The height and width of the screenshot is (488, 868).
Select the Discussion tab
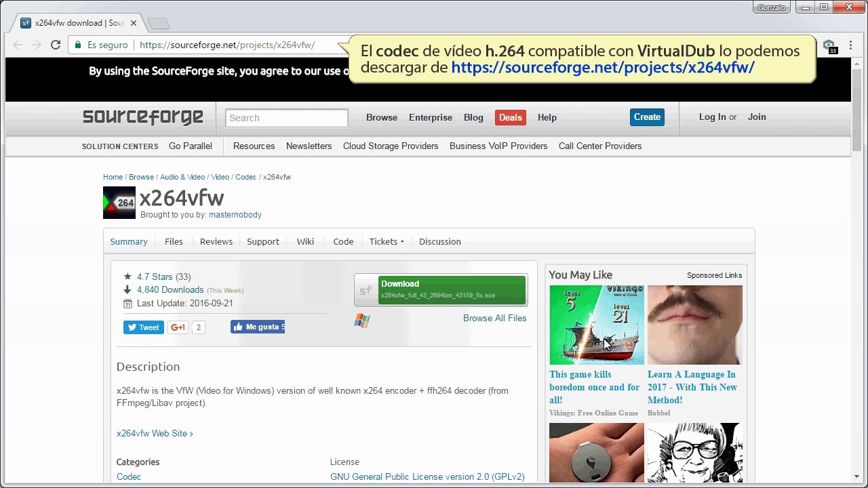tap(439, 241)
